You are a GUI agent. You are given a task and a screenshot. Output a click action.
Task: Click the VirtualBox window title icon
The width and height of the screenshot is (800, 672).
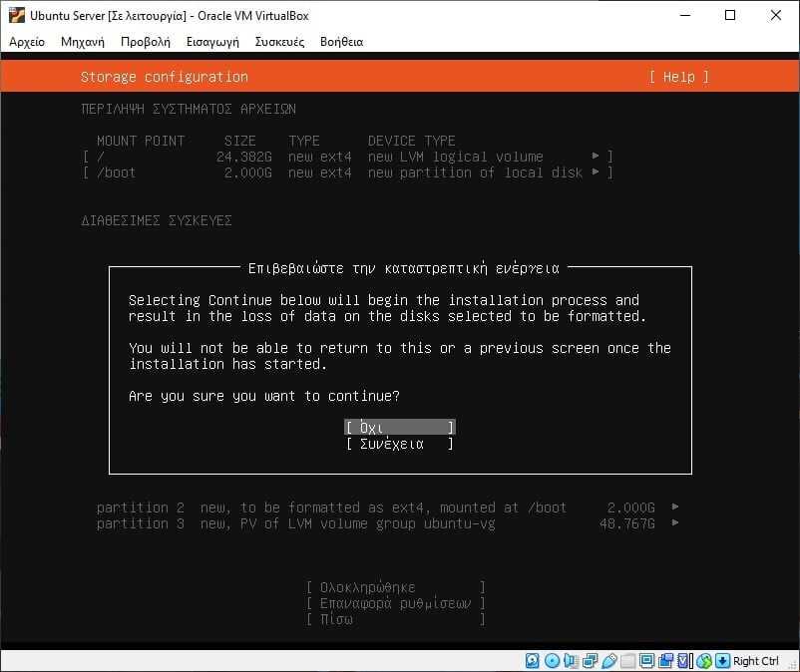pyautogui.click(x=17, y=15)
